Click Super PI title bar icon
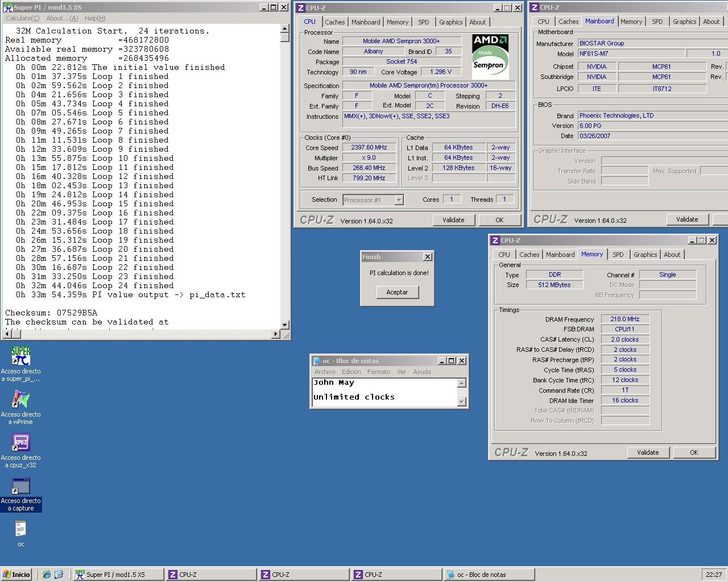The image size is (728, 582). (8, 7)
